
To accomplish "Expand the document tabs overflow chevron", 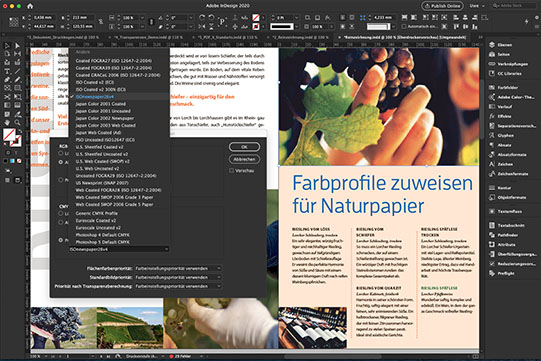I will tap(480, 37).
